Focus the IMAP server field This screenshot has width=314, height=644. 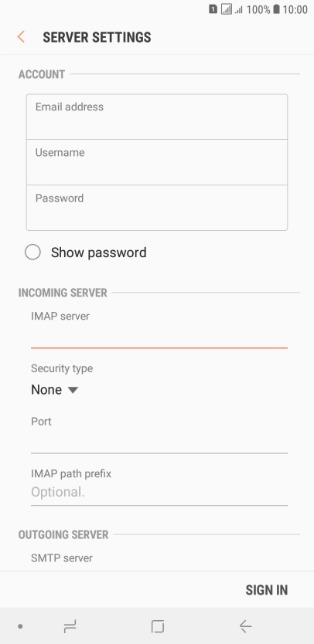(x=159, y=337)
